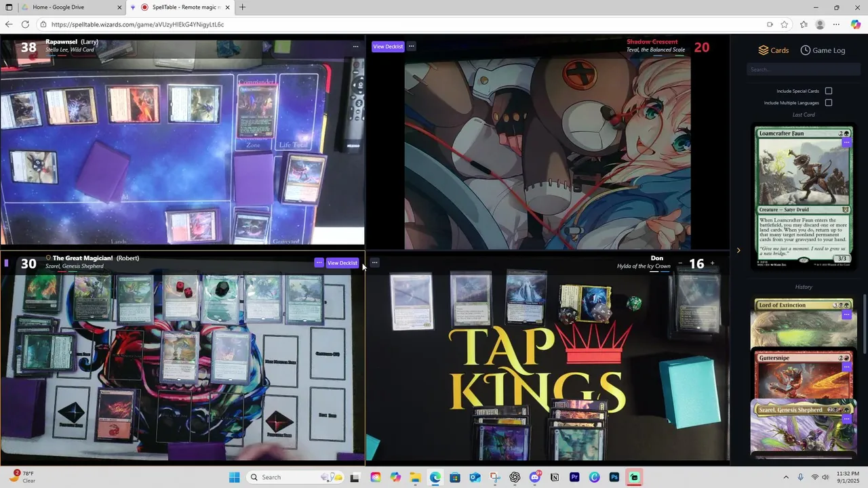The height and width of the screenshot is (488, 868).
Task: Open camera permission indicator in address bar
Action: pos(770,24)
